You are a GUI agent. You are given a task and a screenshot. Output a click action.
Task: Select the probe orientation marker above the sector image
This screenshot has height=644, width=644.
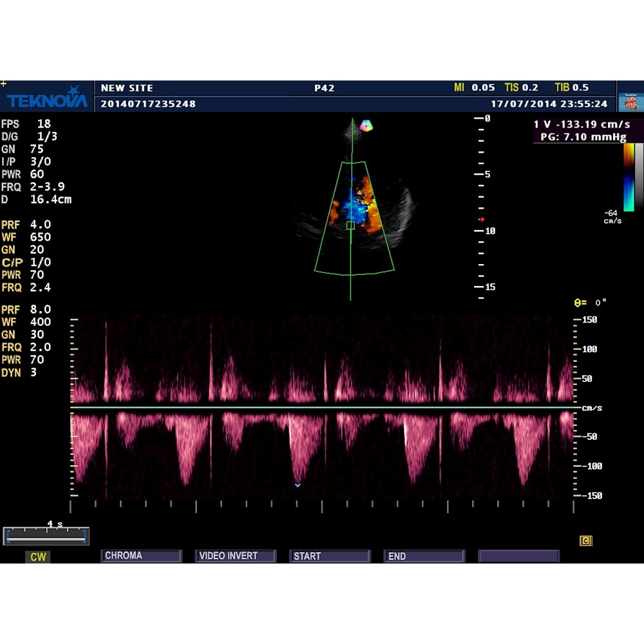click(367, 126)
